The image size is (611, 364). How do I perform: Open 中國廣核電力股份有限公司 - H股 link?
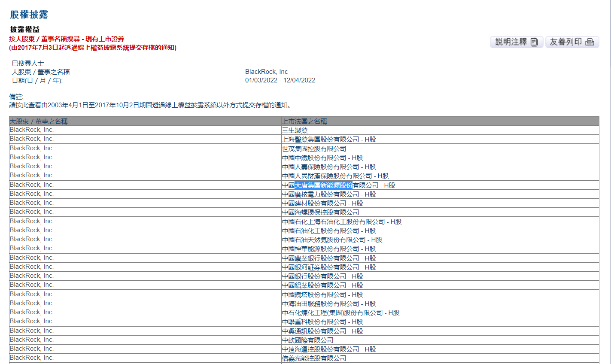tap(329, 194)
